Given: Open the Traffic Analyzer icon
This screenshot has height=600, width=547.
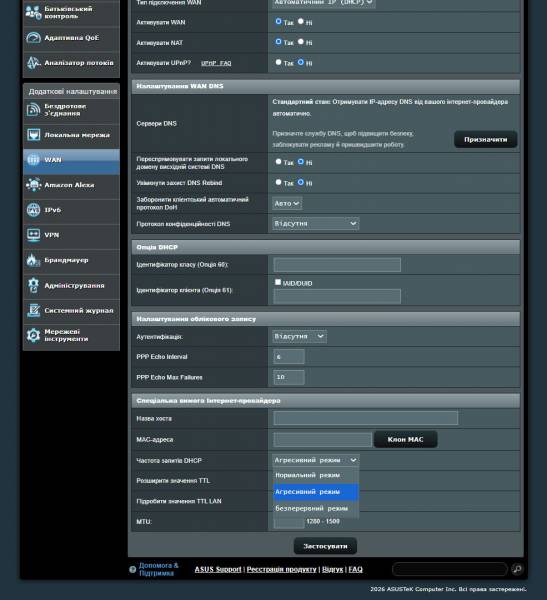Looking at the screenshot, I should [x=33, y=63].
